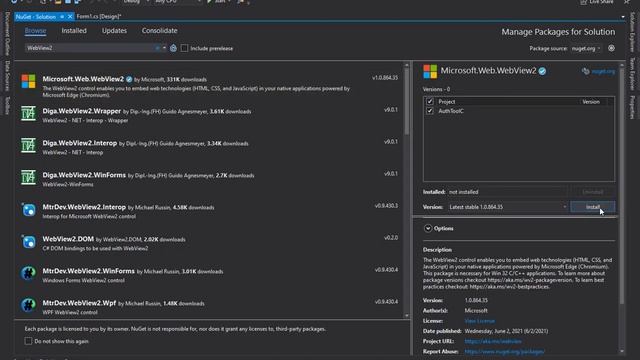This screenshot has height=360, width=640.
Task: Pin the NuGet - Solution tab
Action: point(62,17)
